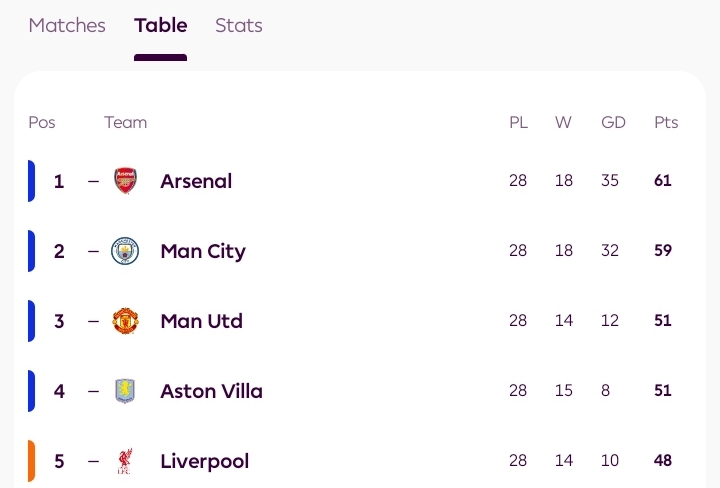Go to Aston Villa team page
The height and width of the screenshot is (488, 720).
[211, 391]
